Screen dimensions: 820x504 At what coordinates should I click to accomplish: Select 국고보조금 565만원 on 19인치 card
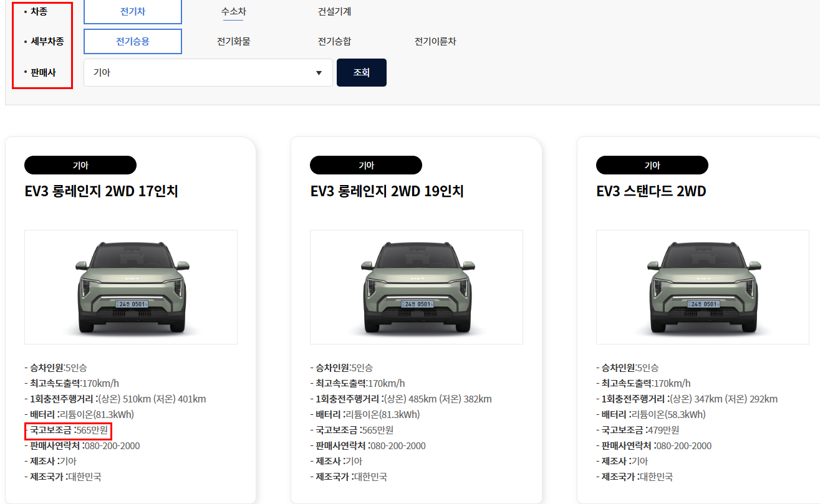[x=352, y=430]
